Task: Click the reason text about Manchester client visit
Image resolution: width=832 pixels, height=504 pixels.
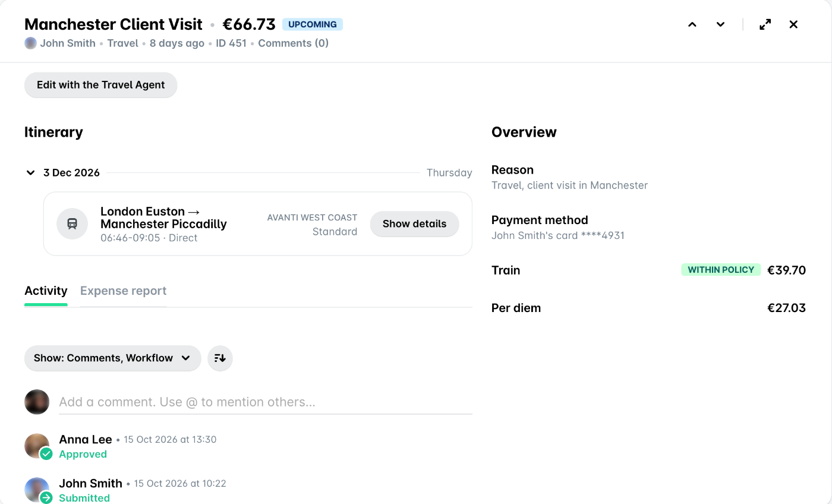Action: point(569,185)
